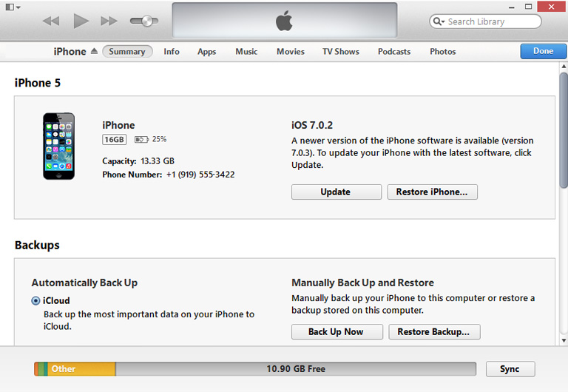Skip forward to the next track
The image size is (568, 392).
point(109,21)
